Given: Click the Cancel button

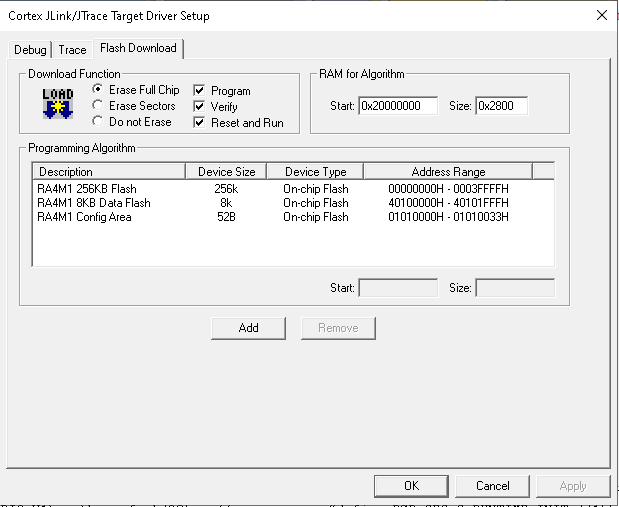Looking at the screenshot, I should click(492, 486).
